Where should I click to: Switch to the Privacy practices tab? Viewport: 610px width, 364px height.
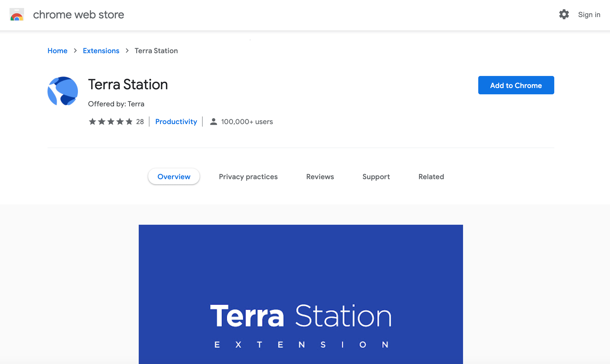(248, 177)
